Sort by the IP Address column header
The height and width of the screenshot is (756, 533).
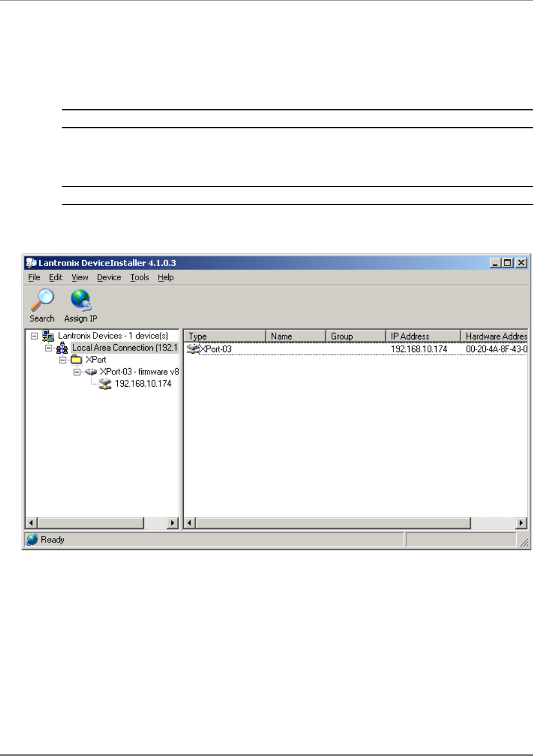pyautogui.click(x=423, y=336)
